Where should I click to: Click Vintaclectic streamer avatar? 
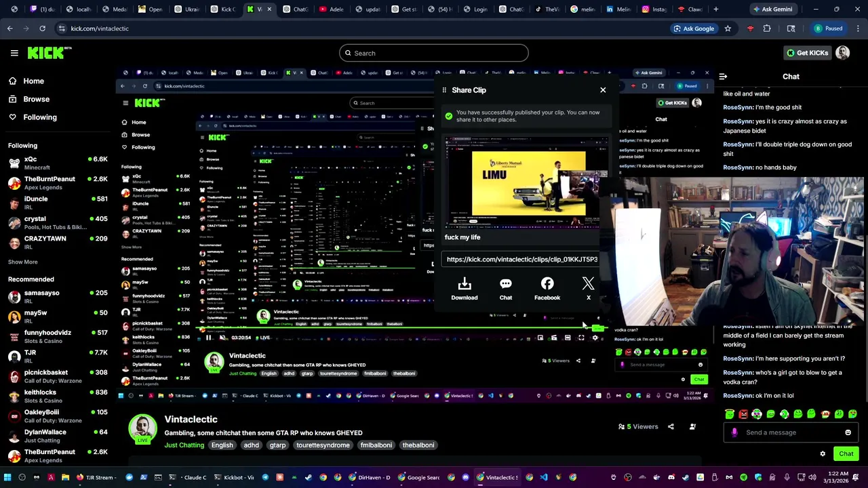(x=142, y=429)
